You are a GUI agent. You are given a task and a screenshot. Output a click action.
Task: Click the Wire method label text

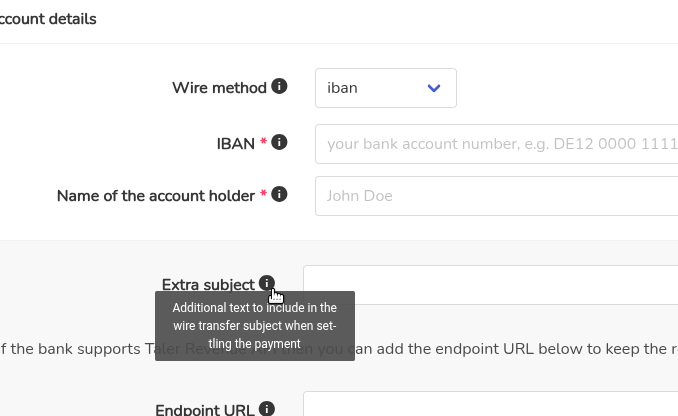tap(219, 88)
